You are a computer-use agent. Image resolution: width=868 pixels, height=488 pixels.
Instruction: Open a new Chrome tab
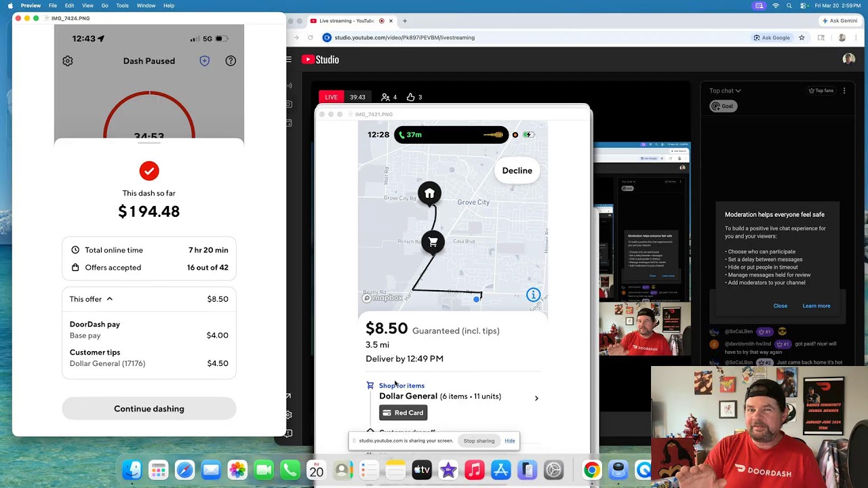tap(405, 21)
